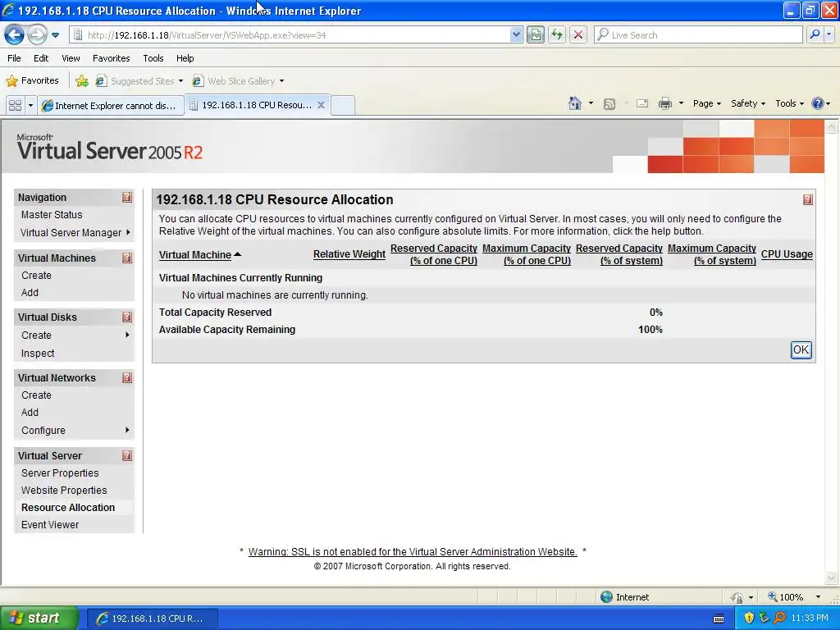Screen dimensions: 840x630
Task: Open Master Status page
Action: click(52, 215)
